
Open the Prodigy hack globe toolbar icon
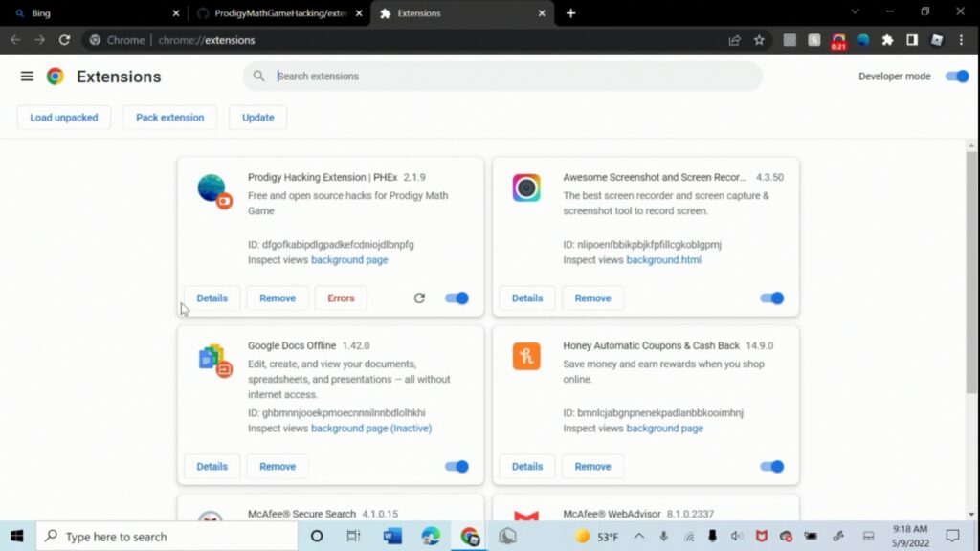(x=863, y=40)
